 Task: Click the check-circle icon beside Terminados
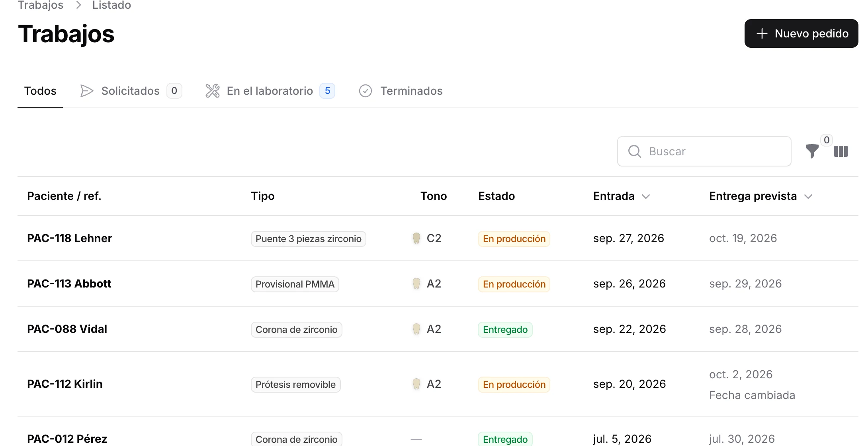(x=365, y=91)
